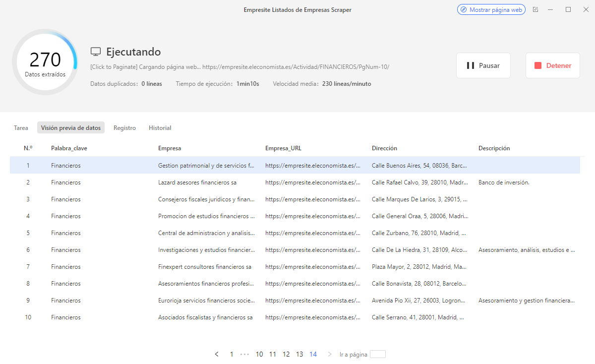
Task: Select Finexpert consultores financieros sa
Action: pyautogui.click(x=205, y=267)
